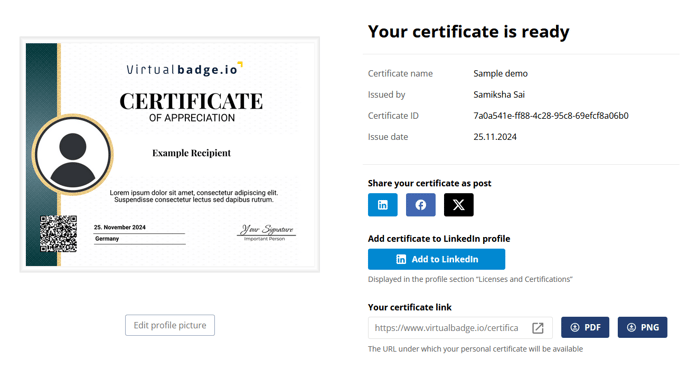Screen dimensions: 688x369
Task: Click the Virtualbadge.io logo on certificate
Action: tap(184, 69)
